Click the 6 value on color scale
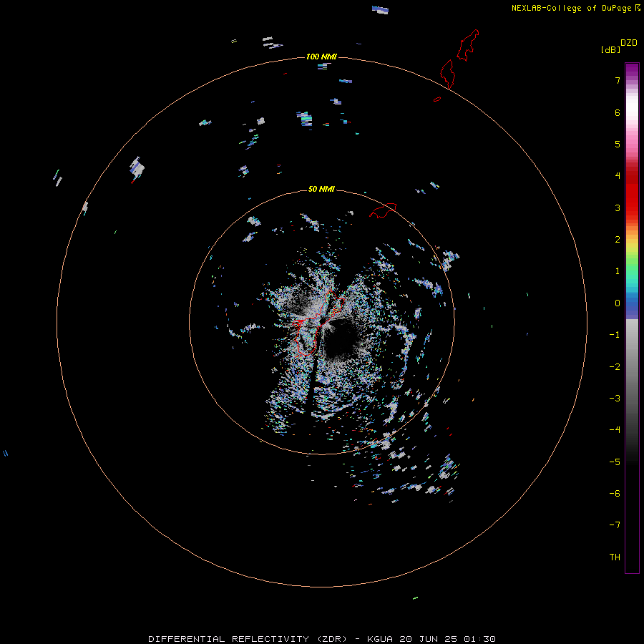Image resolution: width=644 pixels, height=644 pixels. pyautogui.click(x=618, y=112)
